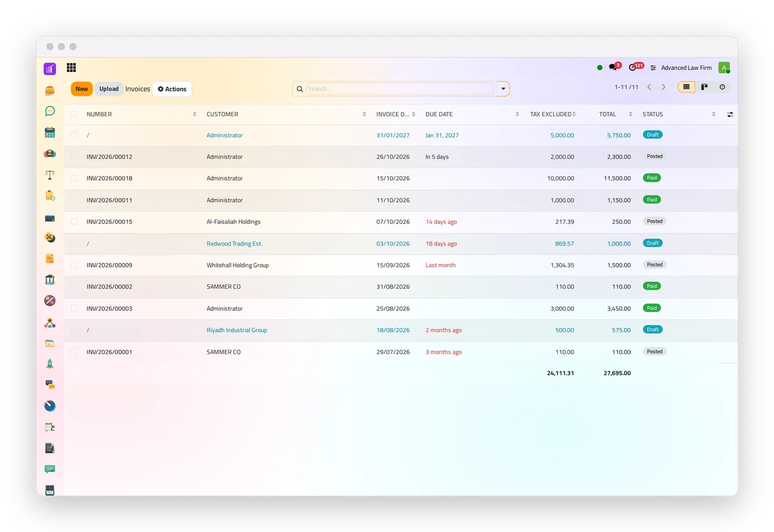Open the rocket app in sidebar
The image size is (774, 532).
pos(50,364)
